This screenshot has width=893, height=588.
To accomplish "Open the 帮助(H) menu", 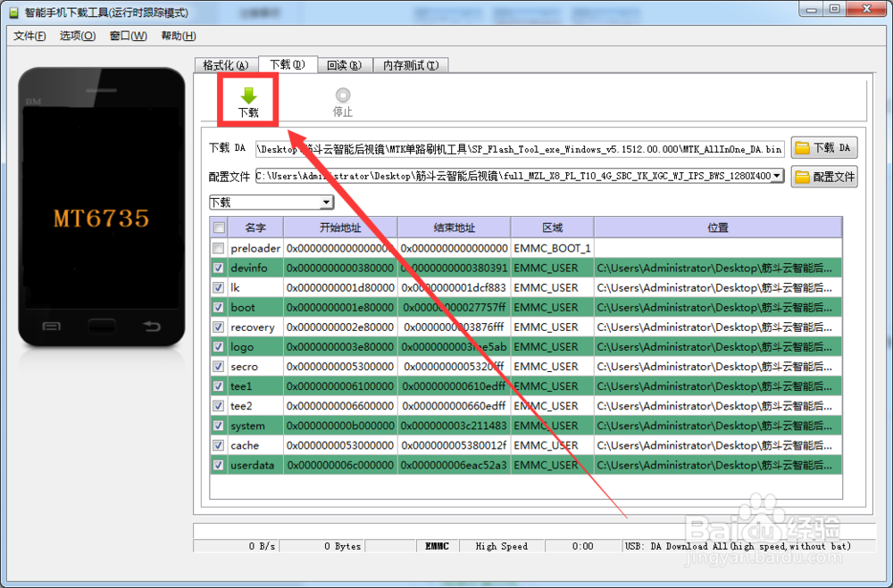I will tap(179, 36).
